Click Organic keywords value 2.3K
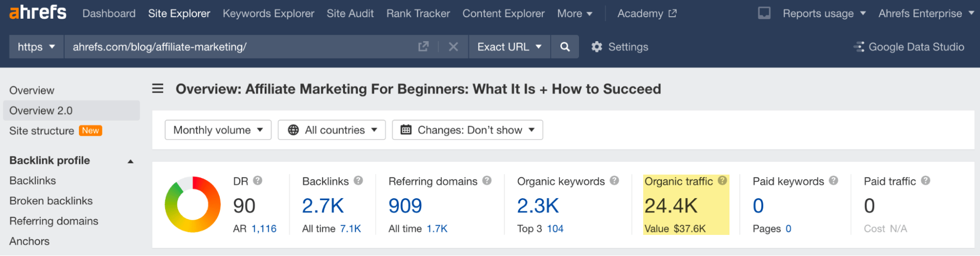This screenshot has width=980, height=256. tap(538, 205)
